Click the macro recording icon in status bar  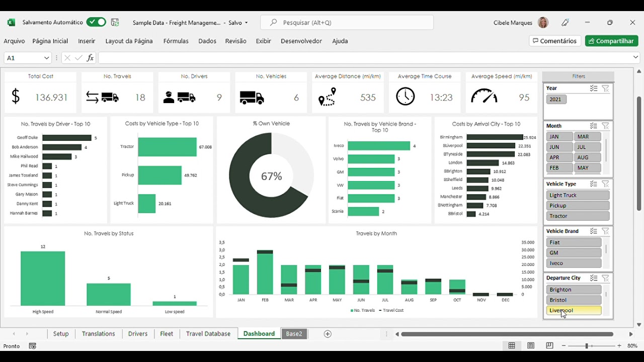(33, 346)
